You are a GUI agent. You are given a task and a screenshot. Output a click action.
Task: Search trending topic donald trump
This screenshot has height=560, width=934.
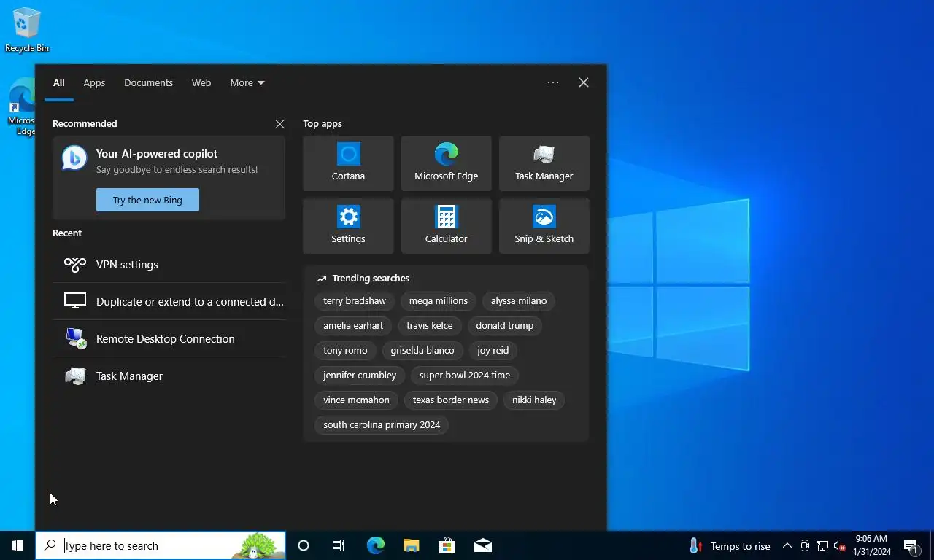tap(505, 326)
